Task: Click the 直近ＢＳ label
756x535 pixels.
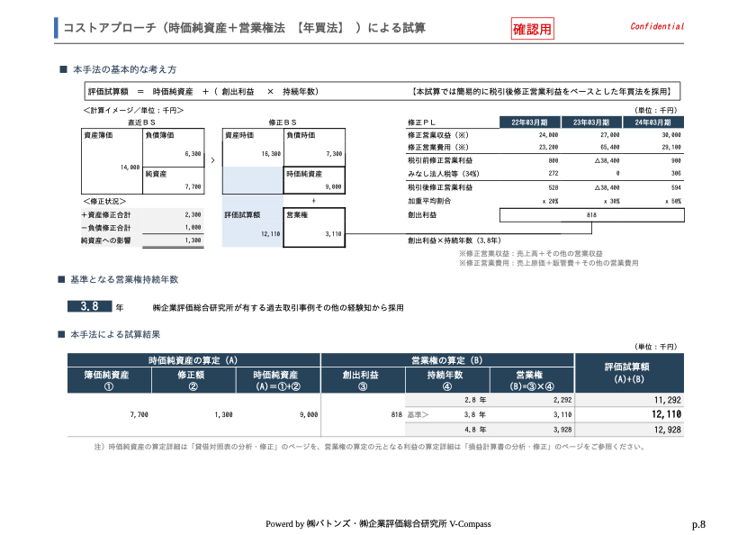Action: click(x=141, y=122)
